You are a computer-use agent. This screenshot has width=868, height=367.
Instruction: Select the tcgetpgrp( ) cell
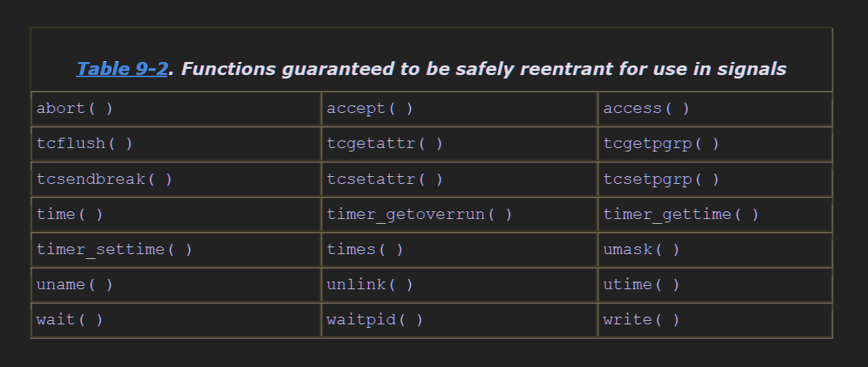tap(715, 144)
